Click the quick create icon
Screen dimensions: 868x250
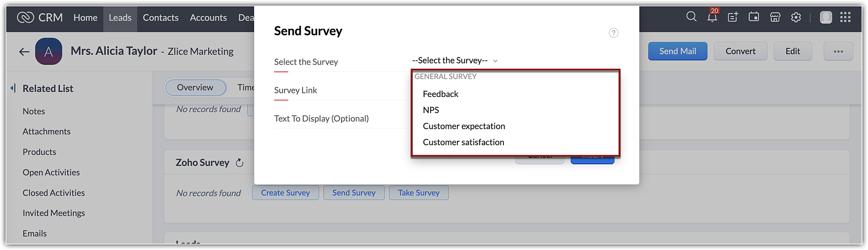click(733, 17)
